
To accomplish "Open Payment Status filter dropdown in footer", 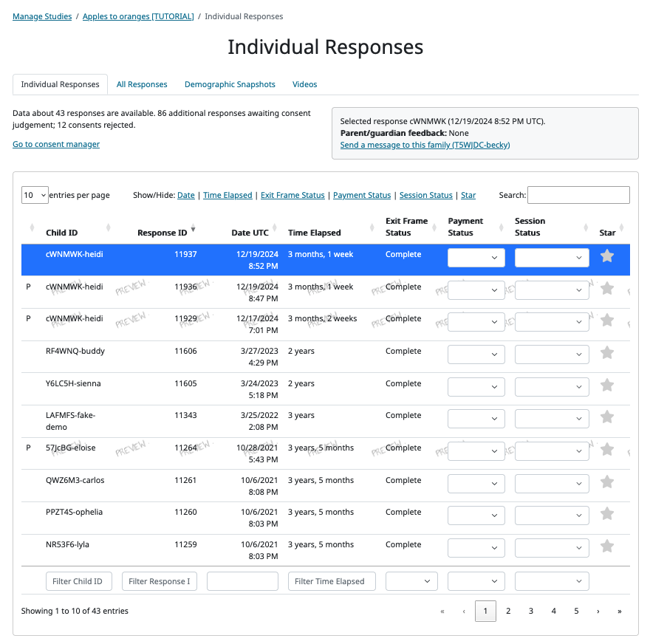I will (476, 581).
